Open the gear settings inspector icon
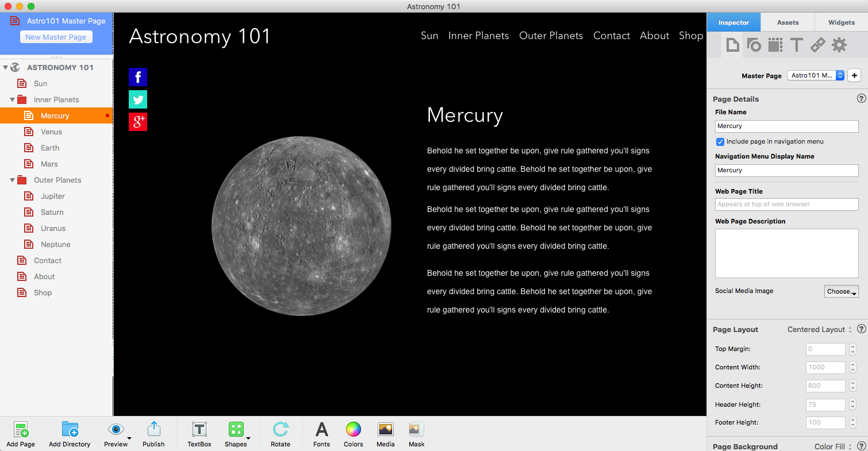 tap(839, 45)
